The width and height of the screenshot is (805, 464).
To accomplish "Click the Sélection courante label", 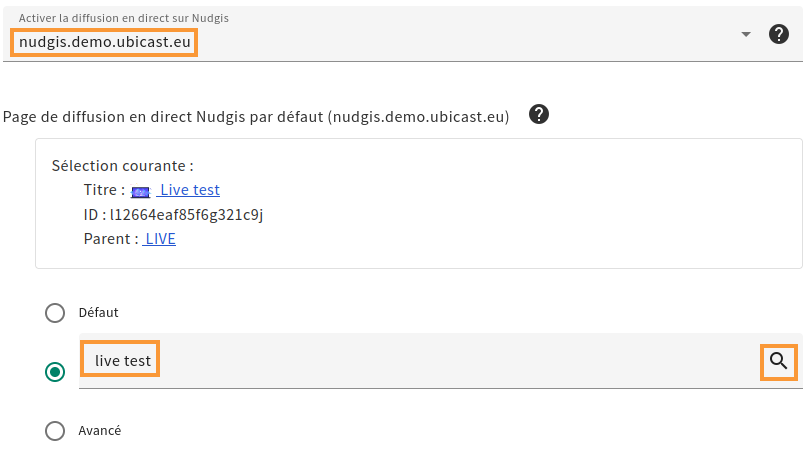I will 122,166.
